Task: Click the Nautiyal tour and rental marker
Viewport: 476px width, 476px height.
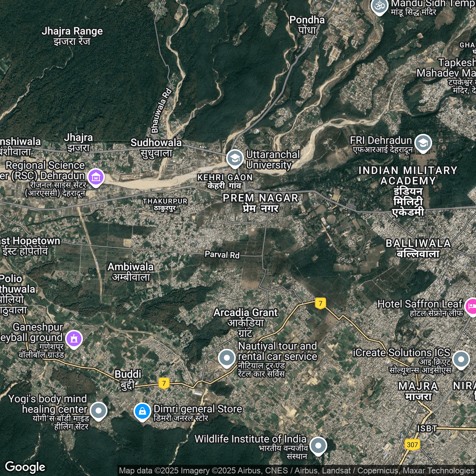Action: click(226, 358)
